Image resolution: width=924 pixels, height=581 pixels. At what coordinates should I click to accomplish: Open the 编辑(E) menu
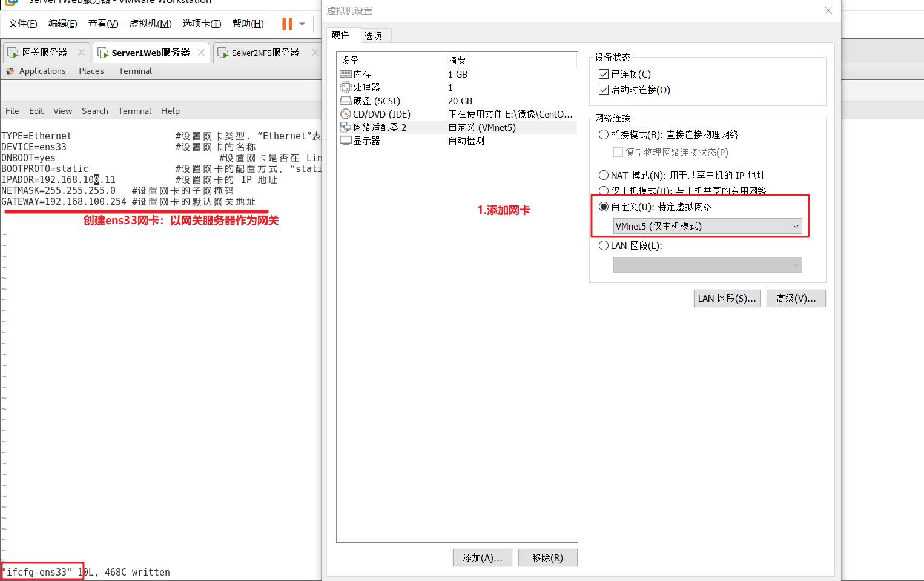63,24
